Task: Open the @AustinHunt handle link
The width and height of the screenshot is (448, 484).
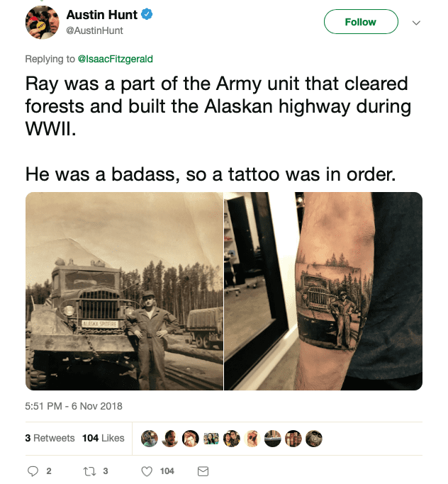Action: click(x=94, y=30)
